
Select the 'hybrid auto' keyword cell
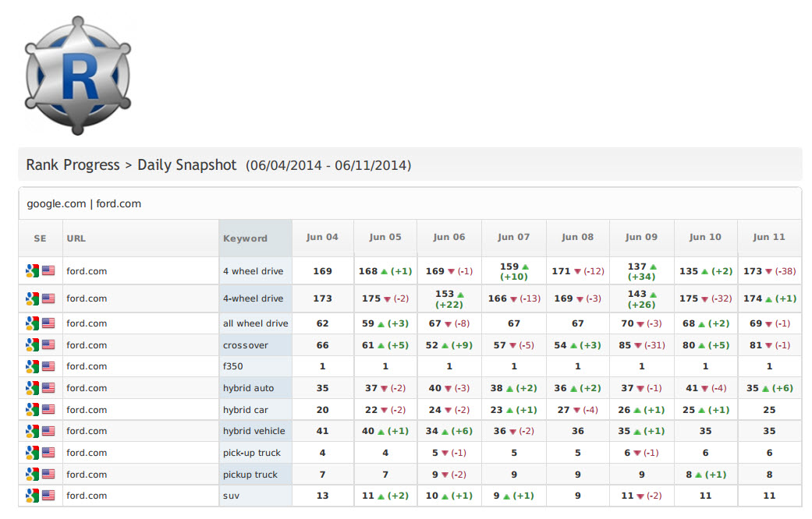[x=255, y=388]
